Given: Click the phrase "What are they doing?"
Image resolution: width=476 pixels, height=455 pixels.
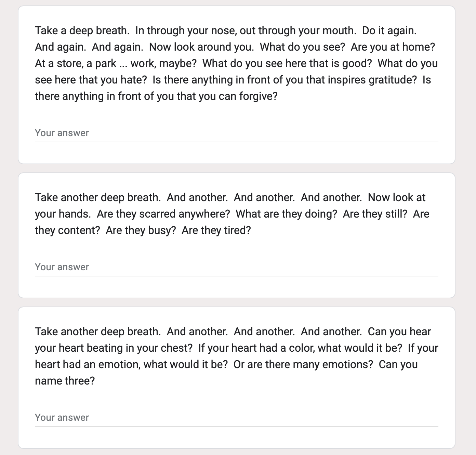Looking at the screenshot, I should (286, 214).
